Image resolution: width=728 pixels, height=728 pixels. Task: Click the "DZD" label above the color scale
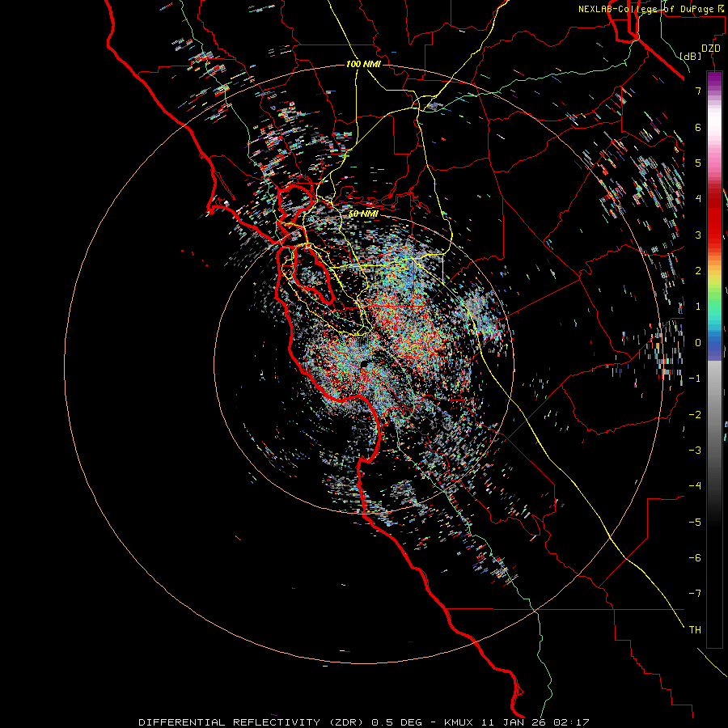tap(711, 49)
